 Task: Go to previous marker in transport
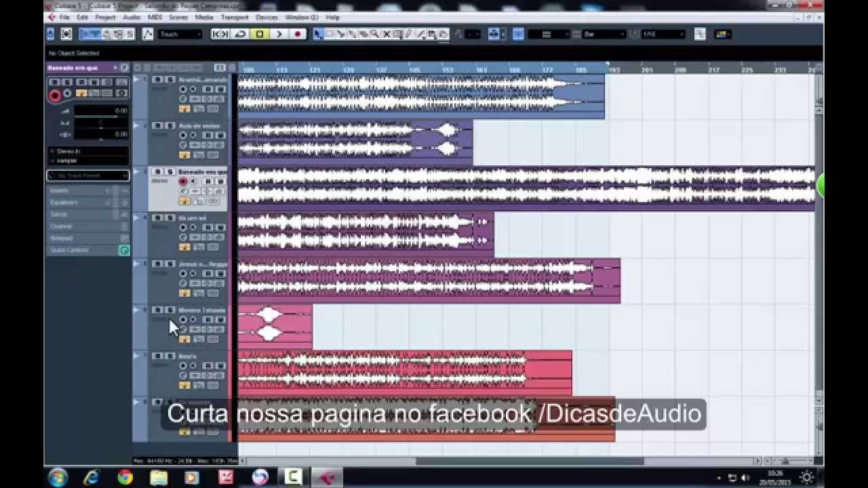pos(216,34)
